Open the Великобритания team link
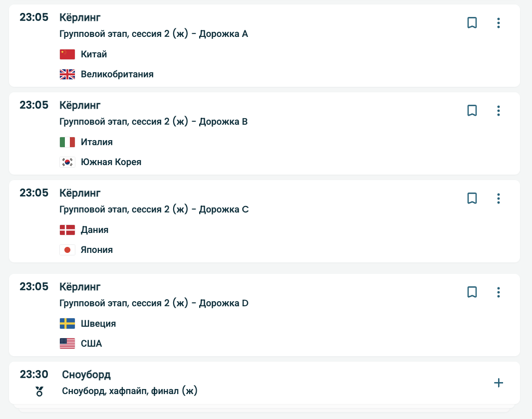 (117, 74)
